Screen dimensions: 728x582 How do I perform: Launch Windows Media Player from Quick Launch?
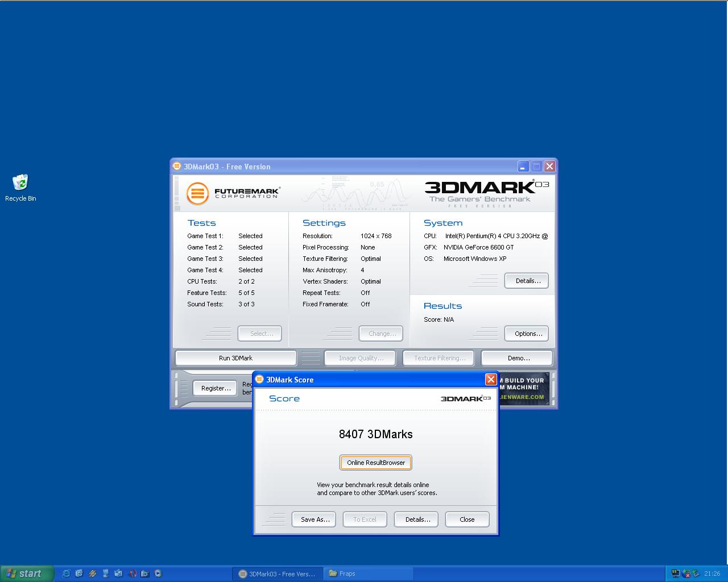pyautogui.click(x=158, y=573)
